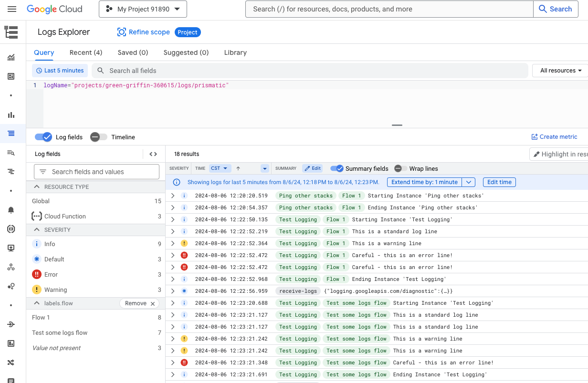This screenshot has width=588, height=383.
Task: Toggle the Log fields switch
Action: [43, 137]
